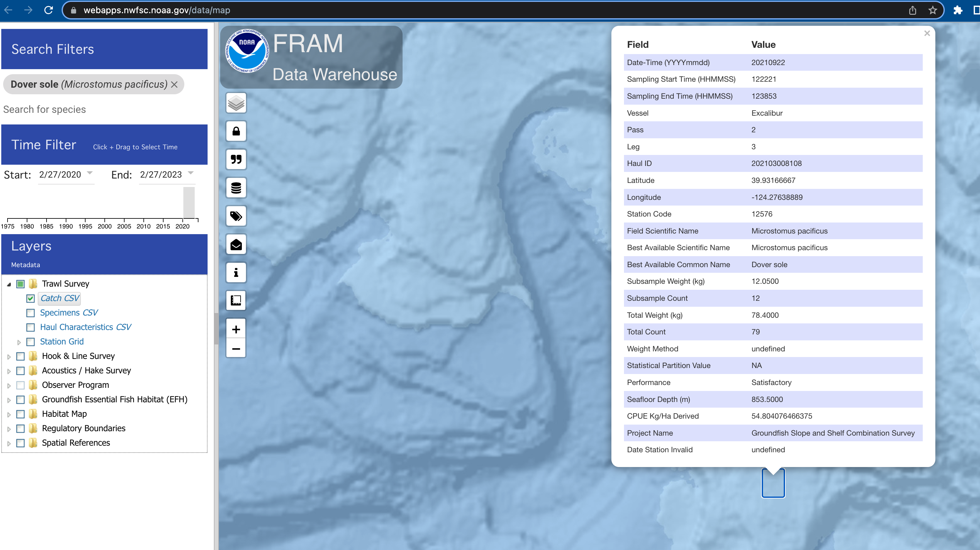Select the Regulatory Boundaries tree item
Screen dimensions: 980x550
tap(83, 428)
